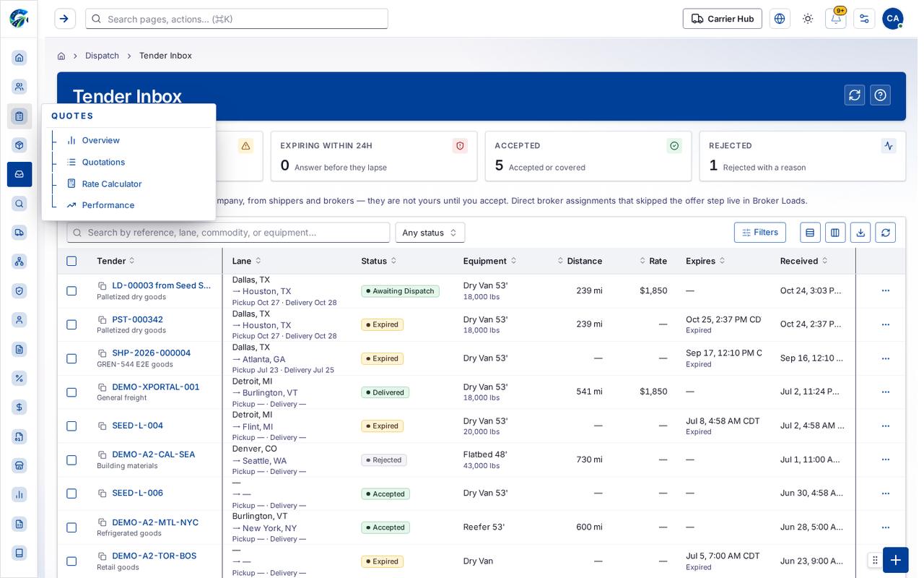
Task: Click the Carrier Hub button
Action: (723, 19)
